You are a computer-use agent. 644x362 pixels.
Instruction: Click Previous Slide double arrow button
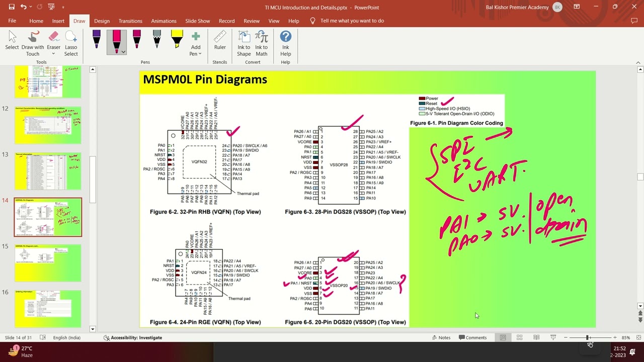coord(640,314)
